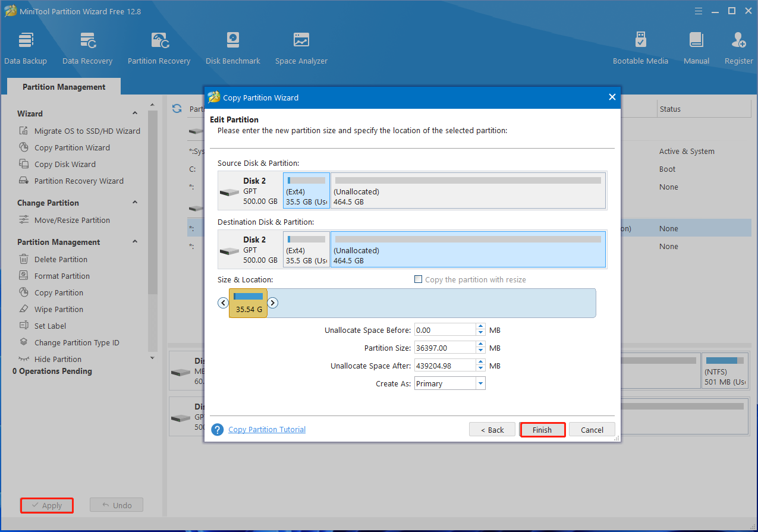Screen dimensions: 758x532
Task: Select source Ext4 35.5 GB partition
Action: [306, 191]
